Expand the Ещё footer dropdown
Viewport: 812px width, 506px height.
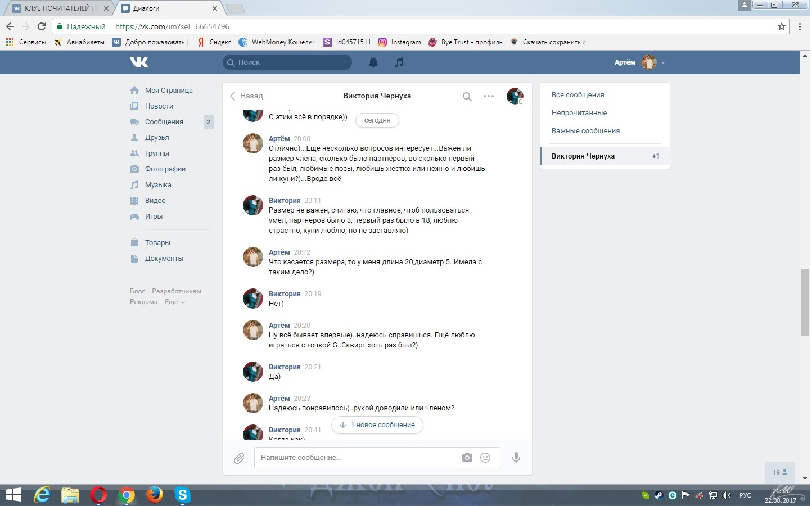pyautogui.click(x=174, y=302)
